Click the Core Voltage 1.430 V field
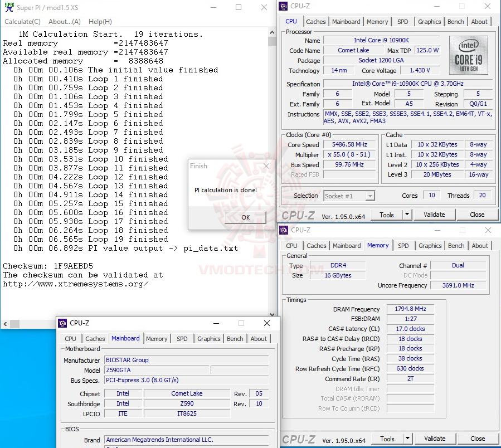This screenshot has width=501, height=448. pos(420,70)
